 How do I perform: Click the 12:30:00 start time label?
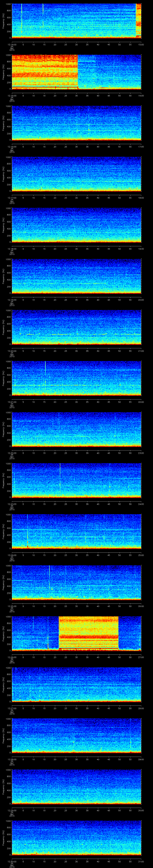click(x=12, y=861)
